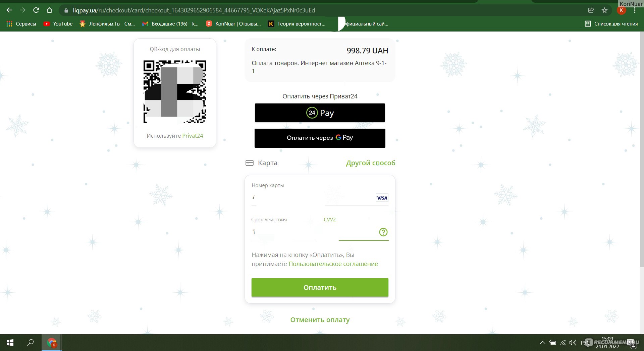Open the Сервисы apps bookmark
The height and width of the screenshot is (351, 644).
(x=21, y=24)
